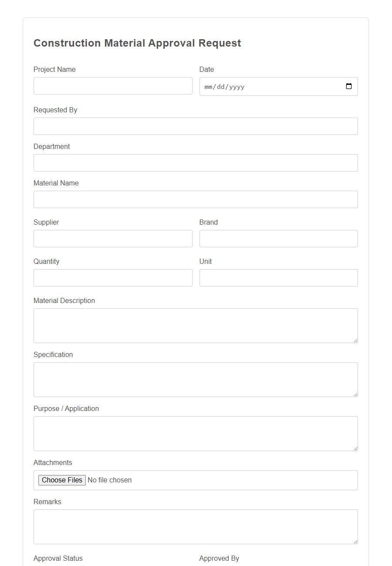
Task: Click the resize handle of Remarks box
Action: point(355,542)
